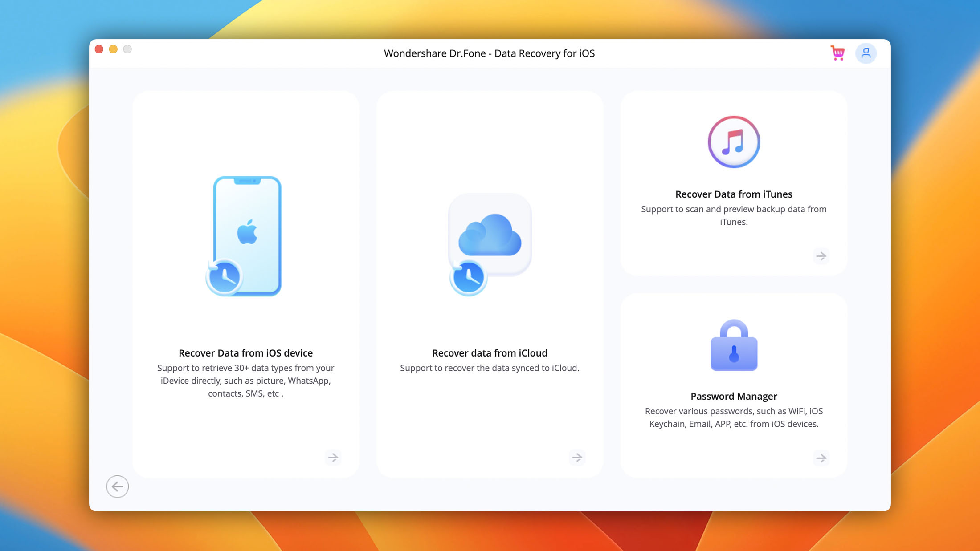Open iTunes recovery via its arrow
980x551 pixels.
point(821,256)
